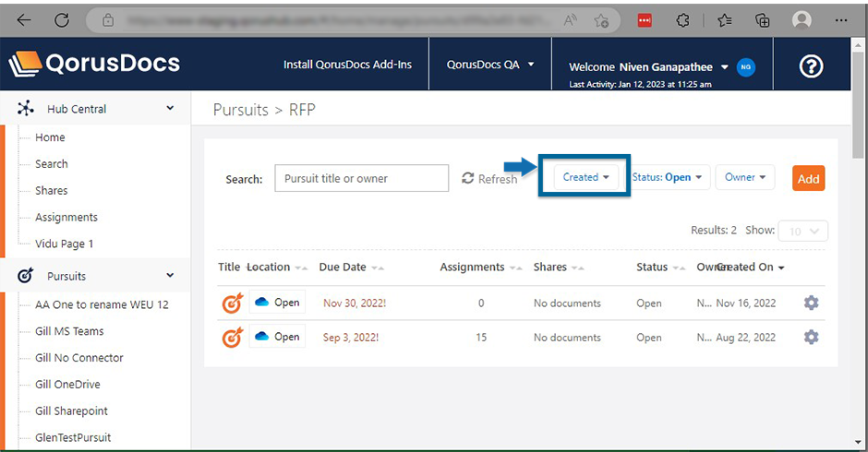Open the Created filter dropdown
Viewport: 868px width, 452px height.
[585, 177]
